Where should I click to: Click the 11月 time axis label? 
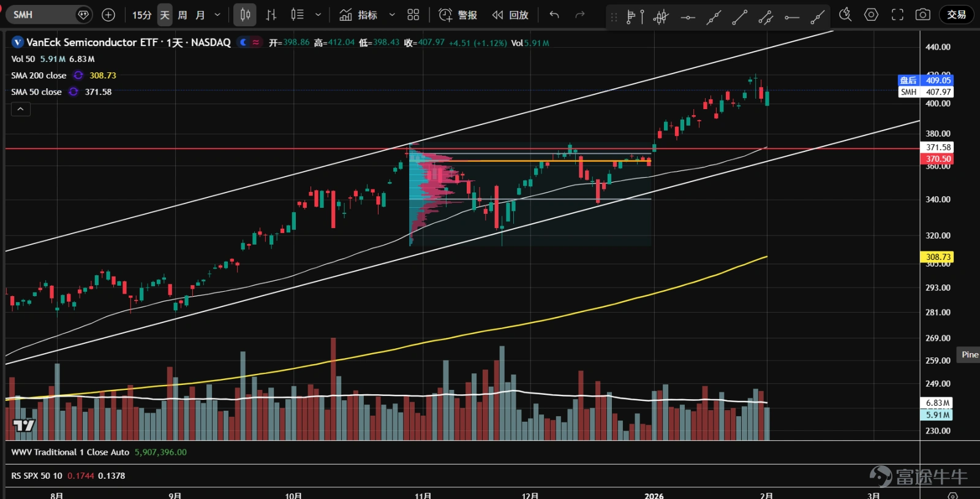click(423, 495)
